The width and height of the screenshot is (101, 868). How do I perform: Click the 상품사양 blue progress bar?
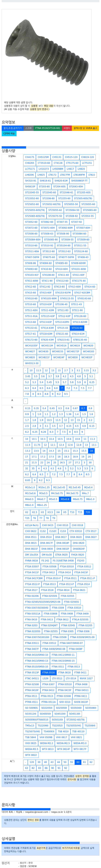[x=14, y=147]
